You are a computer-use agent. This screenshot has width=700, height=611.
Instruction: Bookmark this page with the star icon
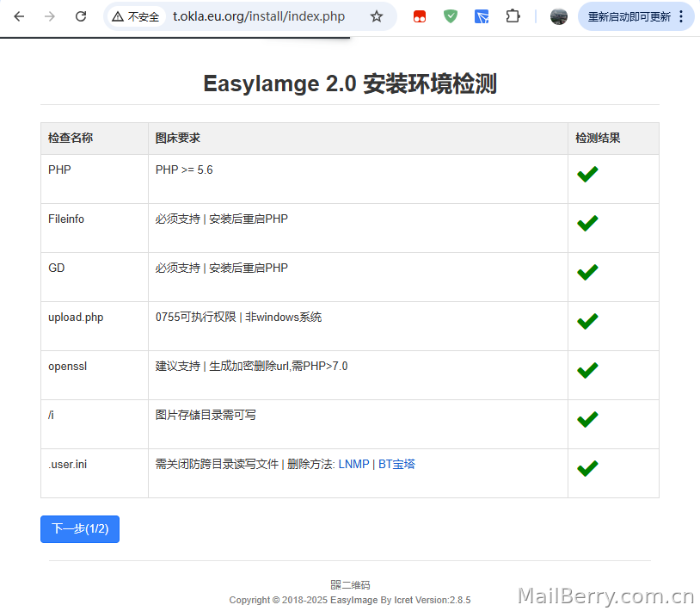click(377, 17)
